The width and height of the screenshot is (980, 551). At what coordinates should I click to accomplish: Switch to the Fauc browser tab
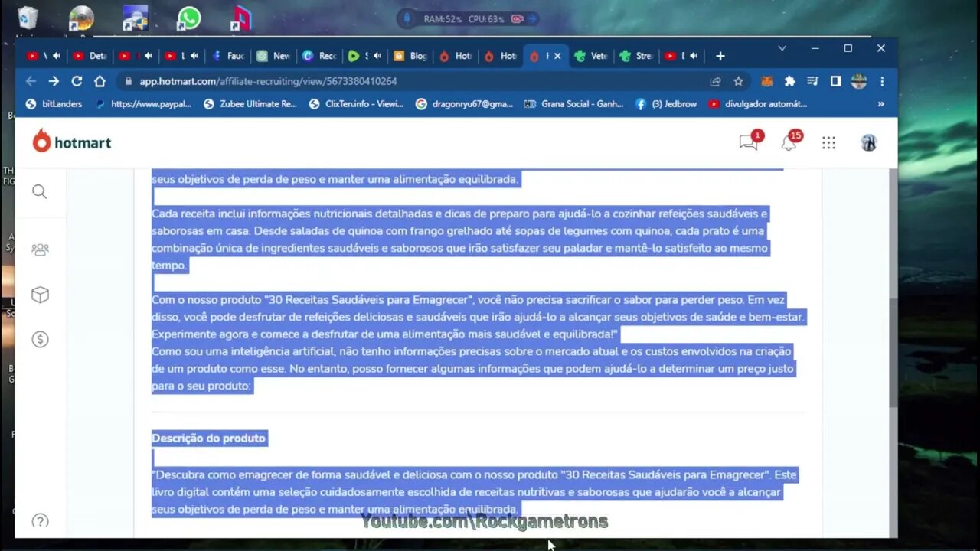228,56
